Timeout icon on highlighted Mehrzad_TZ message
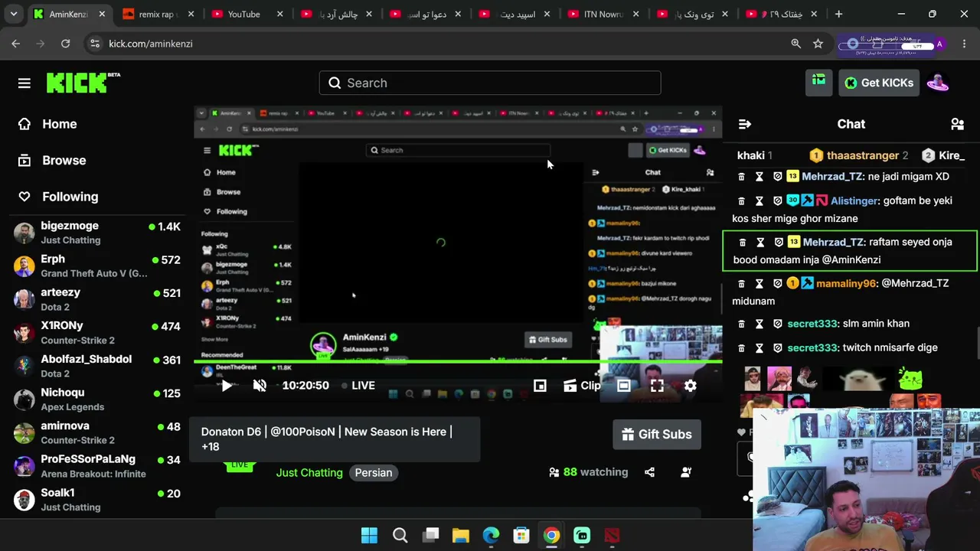 tap(760, 243)
